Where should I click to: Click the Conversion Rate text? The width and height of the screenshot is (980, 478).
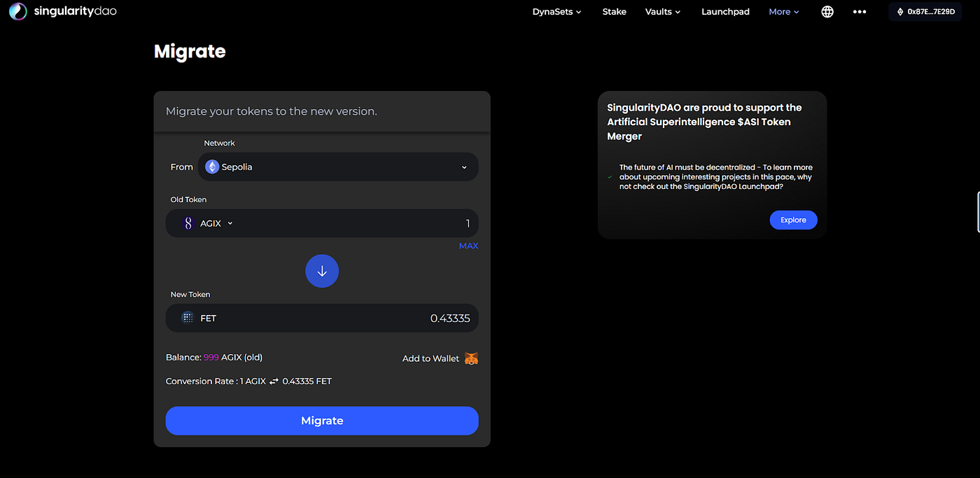[248, 381]
